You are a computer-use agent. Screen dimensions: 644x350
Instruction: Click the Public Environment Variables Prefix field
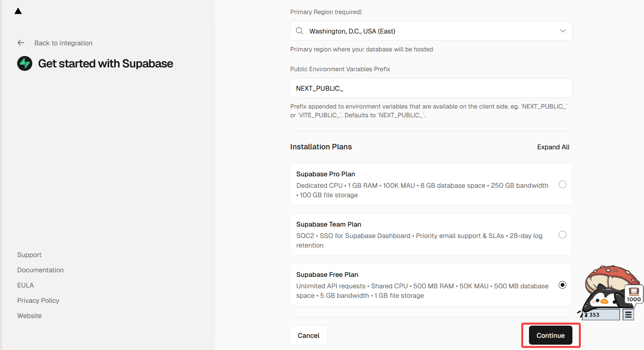click(x=431, y=88)
